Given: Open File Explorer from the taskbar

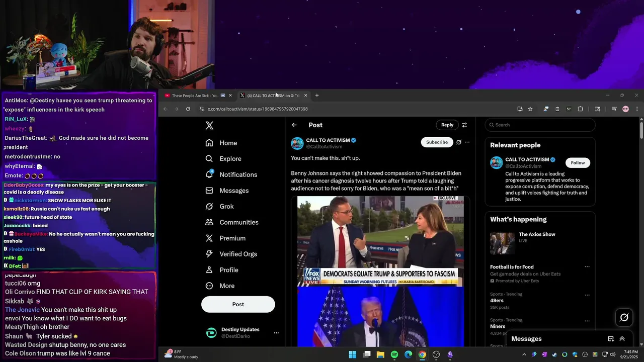Looking at the screenshot, I should coord(380,354).
